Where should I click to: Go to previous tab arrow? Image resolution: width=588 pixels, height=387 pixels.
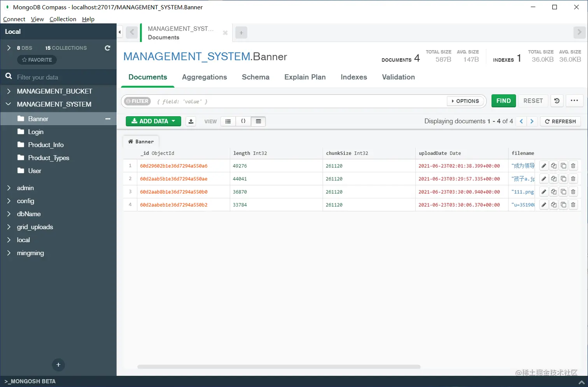pyautogui.click(x=132, y=32)
